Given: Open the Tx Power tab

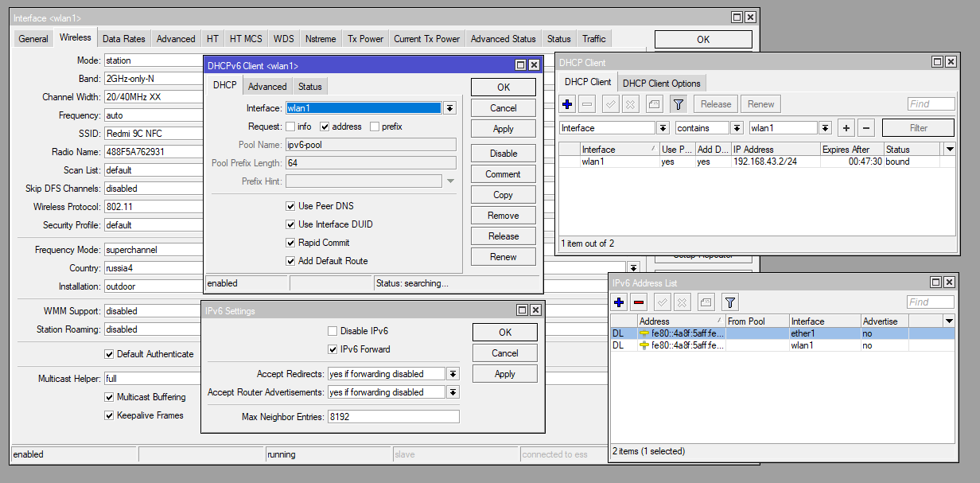Looking at the screenshot, I should point(365,39).
